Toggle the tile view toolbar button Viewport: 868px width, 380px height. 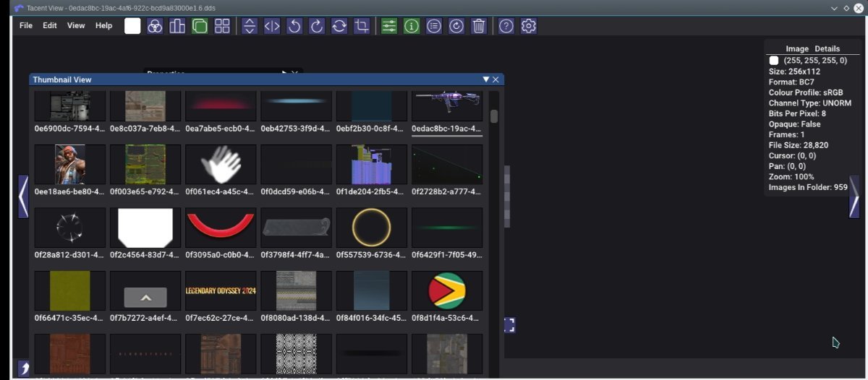point(222,26)
